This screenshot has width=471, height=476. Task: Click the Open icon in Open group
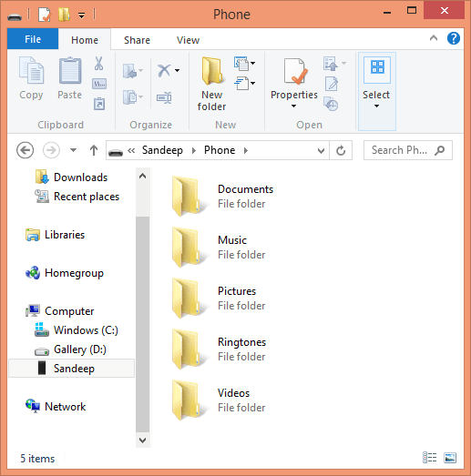[x=331, y=64]
